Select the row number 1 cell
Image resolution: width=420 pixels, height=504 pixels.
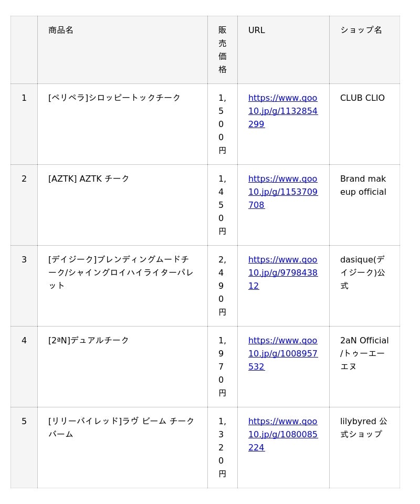click(24, 98)
